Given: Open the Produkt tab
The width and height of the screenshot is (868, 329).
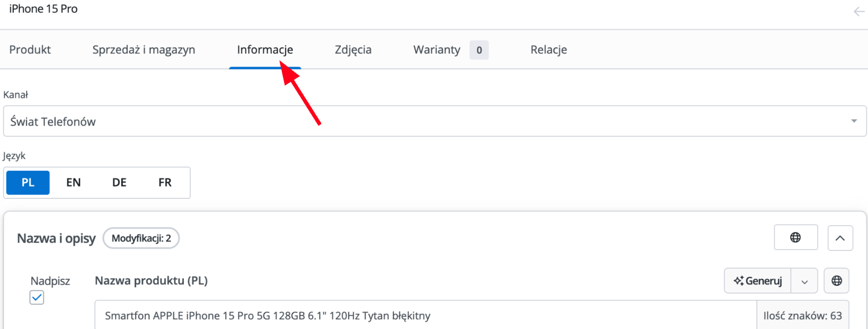Looking at the screenshot, I should [30, 49].
